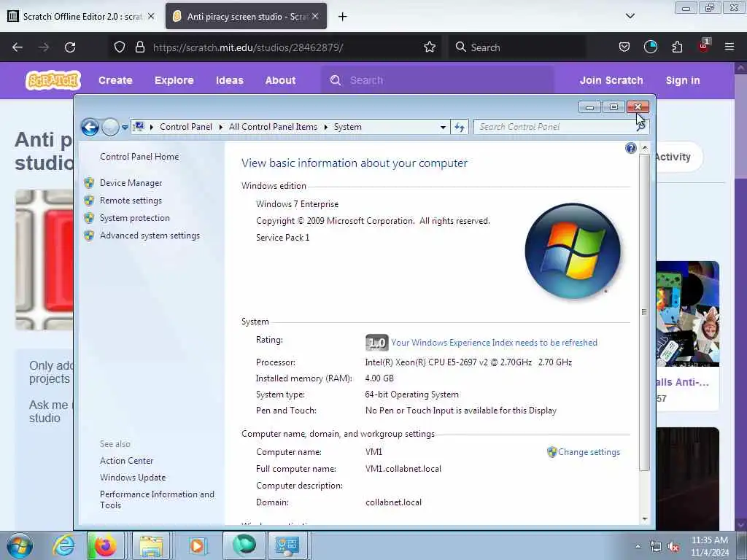Open a new Firefox tab

343,17
